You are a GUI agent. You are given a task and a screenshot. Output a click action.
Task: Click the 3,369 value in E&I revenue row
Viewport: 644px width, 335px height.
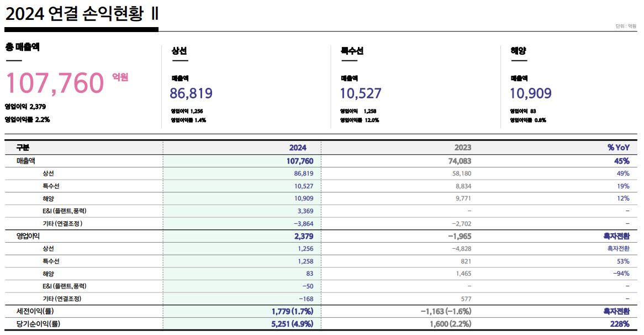click(305, 211)
